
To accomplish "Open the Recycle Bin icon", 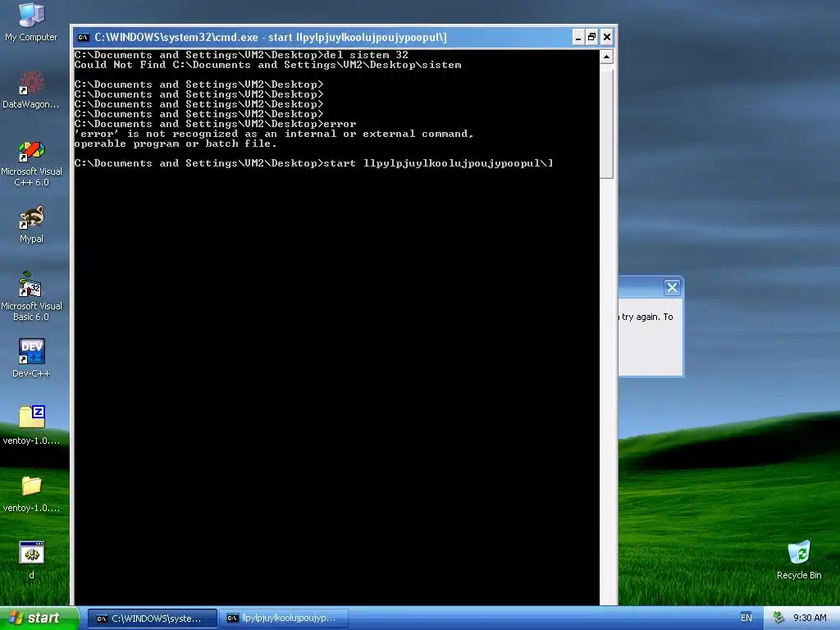I will (x=799, y=559).
